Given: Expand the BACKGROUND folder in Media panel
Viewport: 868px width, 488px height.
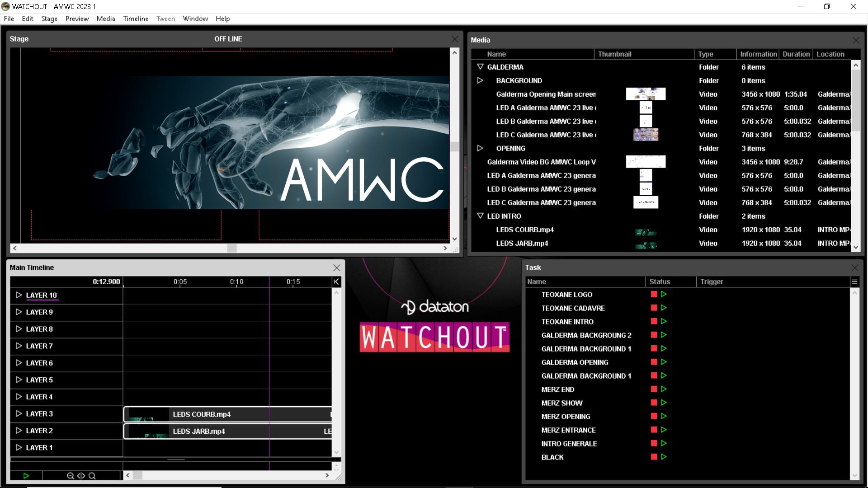Looking at the screenshot, I should pos(480,80).
